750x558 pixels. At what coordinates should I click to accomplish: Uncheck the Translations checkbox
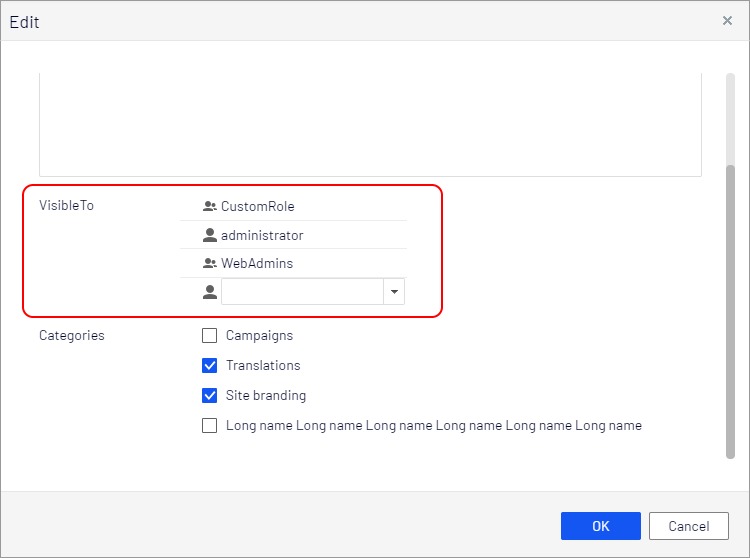(x=210, y=366)
